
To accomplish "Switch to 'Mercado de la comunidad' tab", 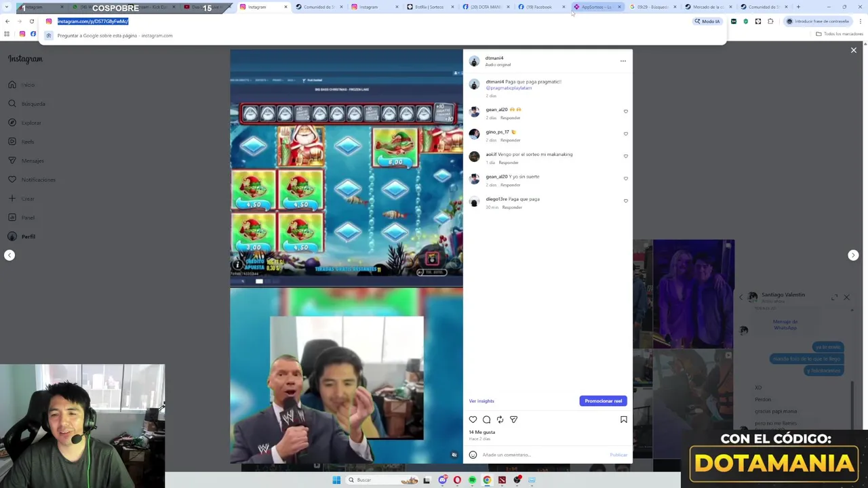I will [x=709, y=7].
